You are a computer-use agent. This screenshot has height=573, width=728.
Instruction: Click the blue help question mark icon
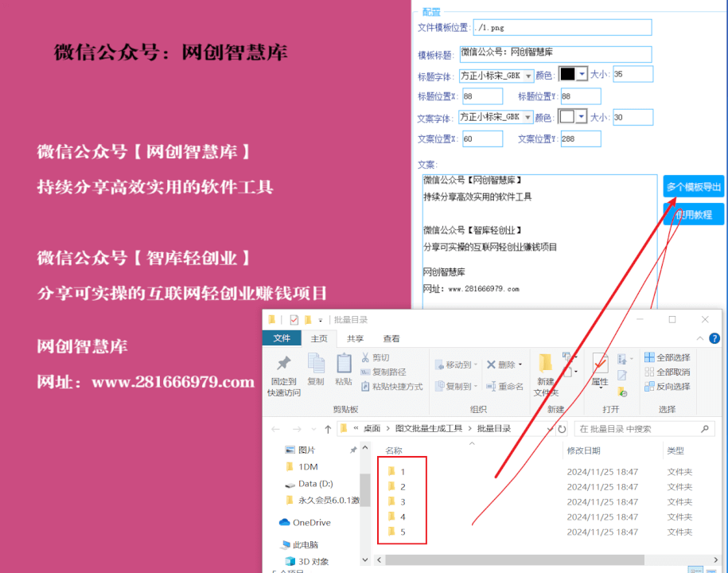click(714, 338)
